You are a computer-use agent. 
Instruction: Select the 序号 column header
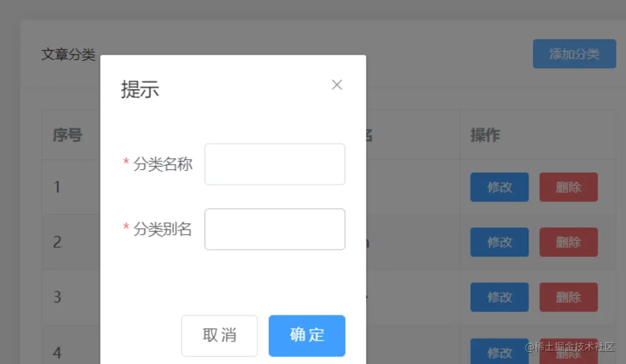67,135
